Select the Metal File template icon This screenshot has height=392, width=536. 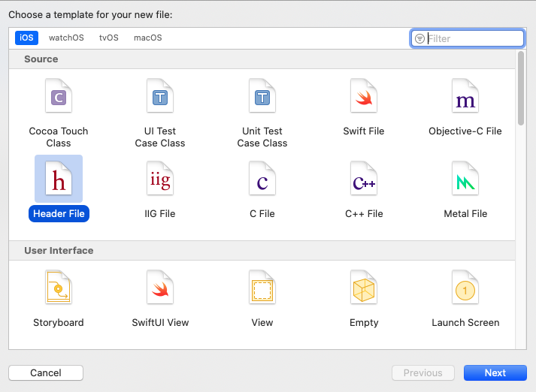point(465,178)
